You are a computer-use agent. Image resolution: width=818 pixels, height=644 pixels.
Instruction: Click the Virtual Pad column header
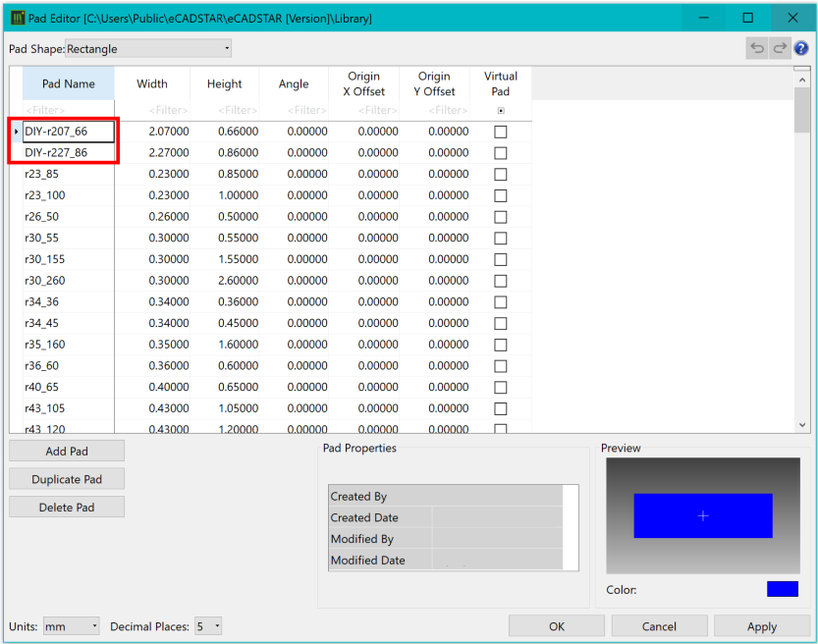coord(500,83)
